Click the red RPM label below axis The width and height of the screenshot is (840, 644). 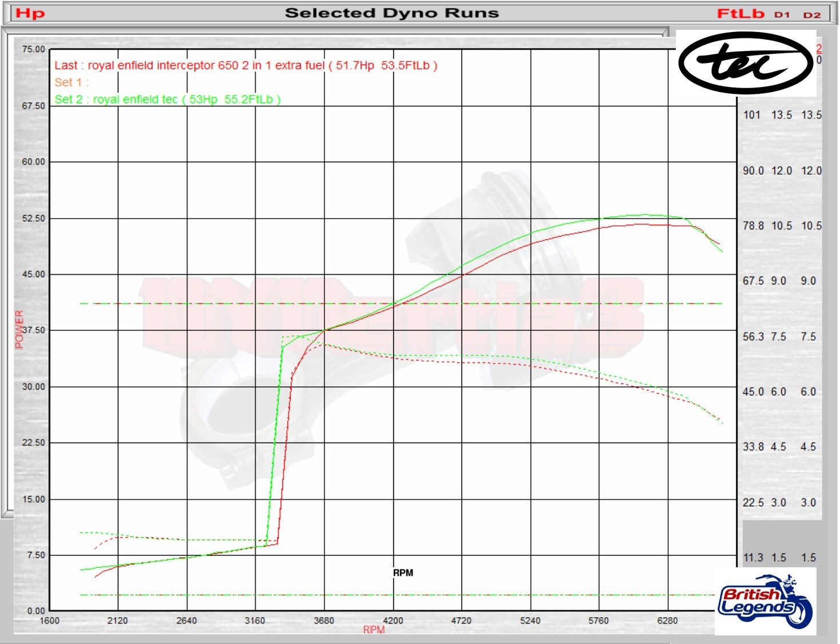[x=374, y=630]
